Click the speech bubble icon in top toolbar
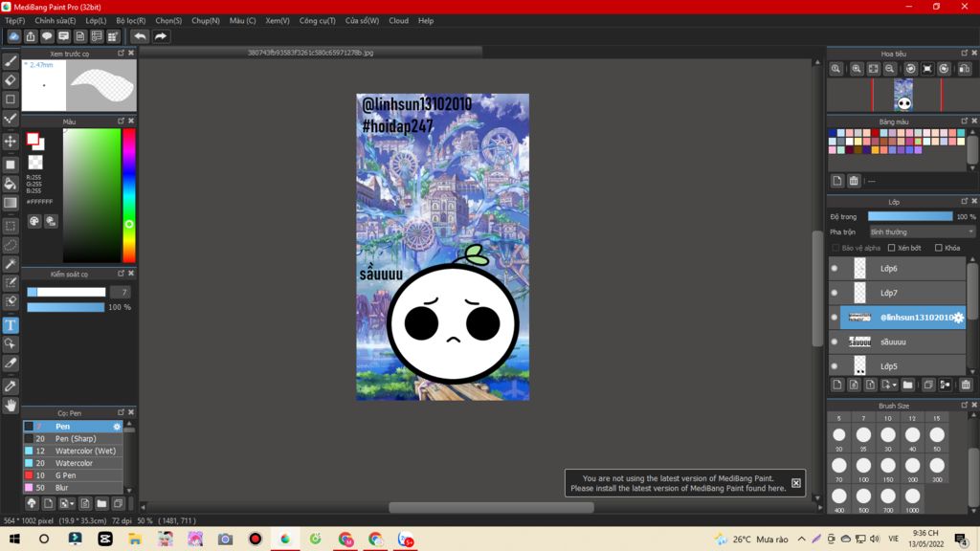The height and width of the screenshot is (551, 980). coord(47,36)
